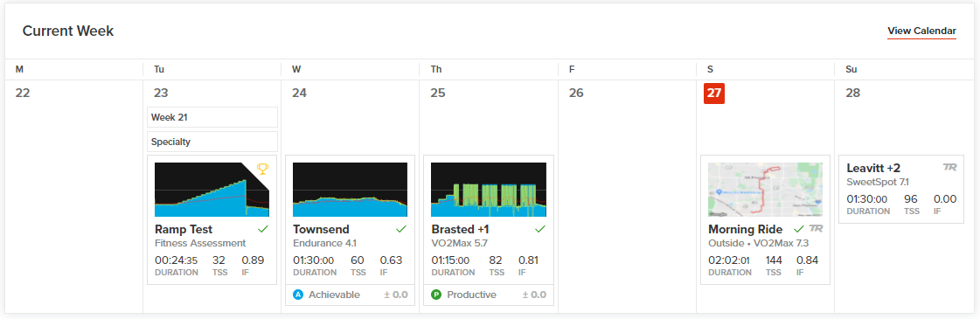Click Brasted +1 completed checkmark icon
980x319 pixels.
[540, 229]
